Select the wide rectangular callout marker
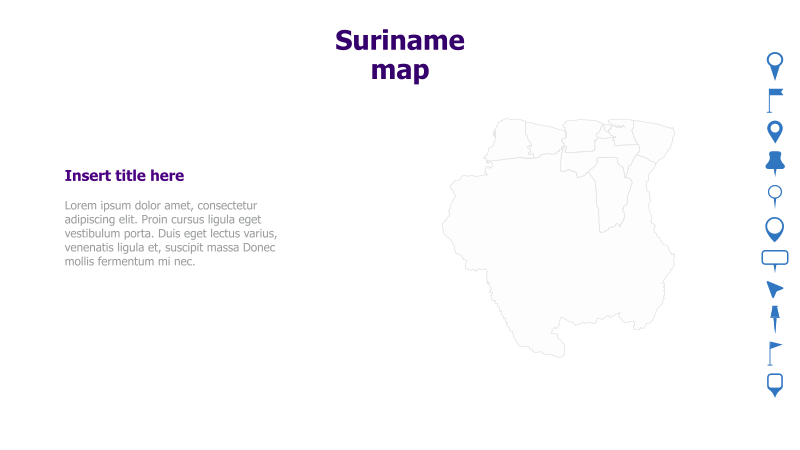The image size is (800, 450). click(774, 261)
